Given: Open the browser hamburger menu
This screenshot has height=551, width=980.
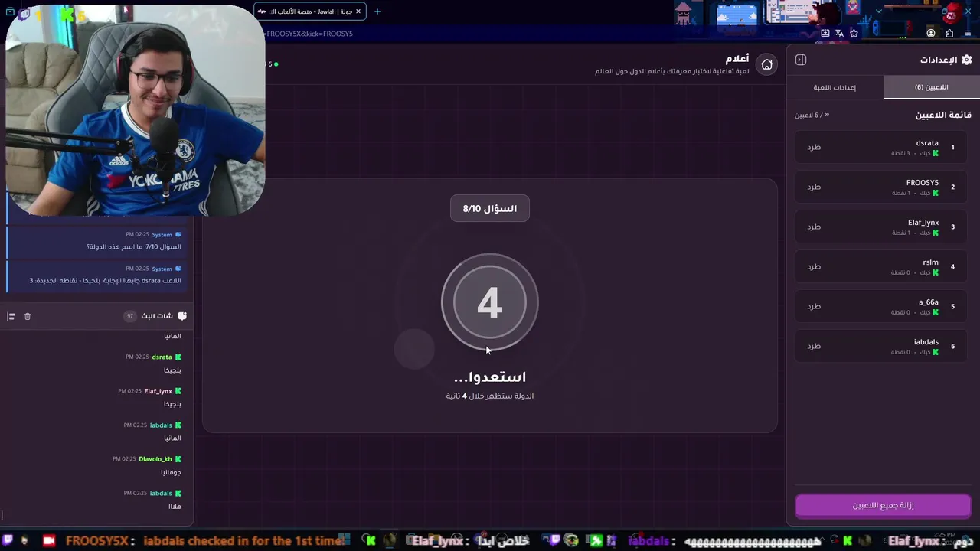Looking at the screenshot, I should (968, 34).
